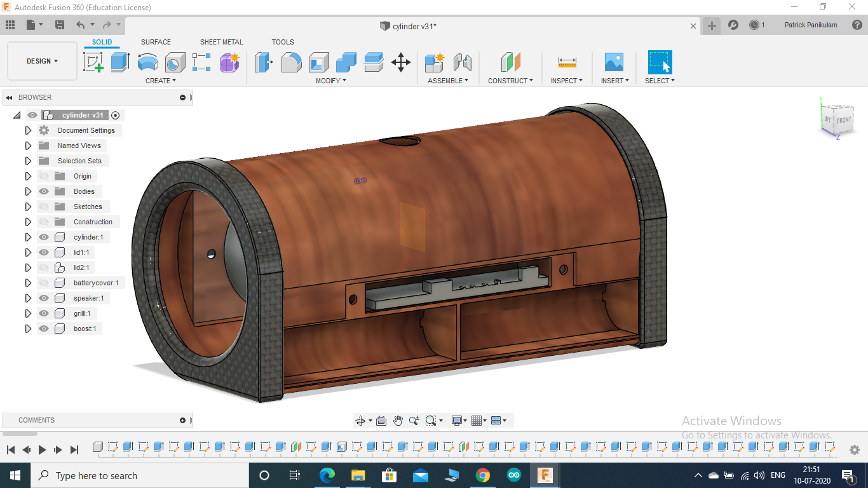Image resolution: width=868 pixels, height=488 pixels.
Task: Switch to the SURFACE tab
Action: (x=156, y=42)
